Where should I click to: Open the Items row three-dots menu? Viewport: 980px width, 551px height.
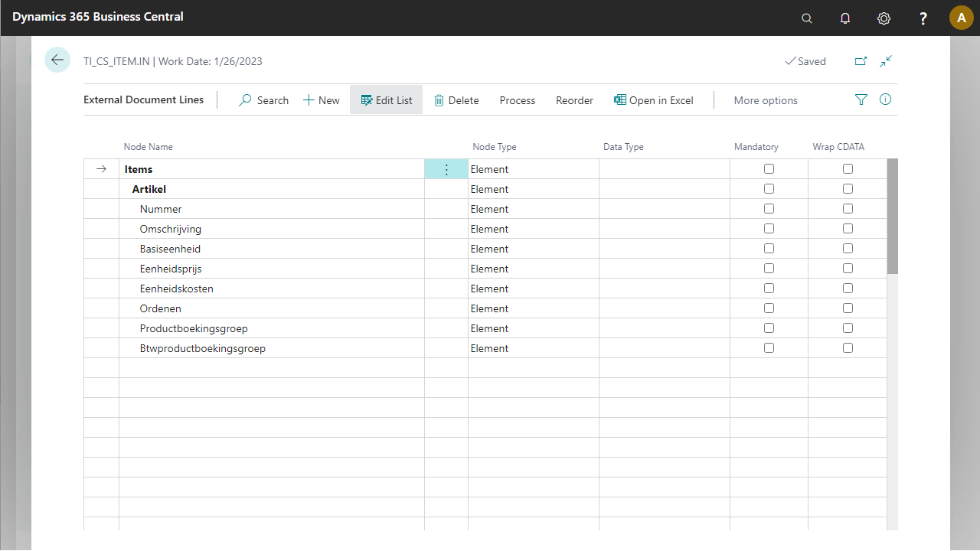446,169
